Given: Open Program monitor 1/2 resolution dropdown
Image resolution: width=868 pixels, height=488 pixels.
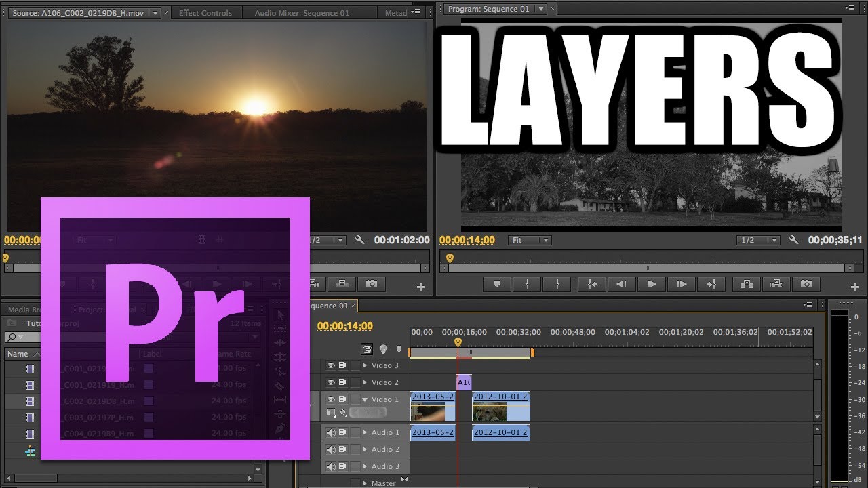Looking at the screenshot, I should pos(758,240).
